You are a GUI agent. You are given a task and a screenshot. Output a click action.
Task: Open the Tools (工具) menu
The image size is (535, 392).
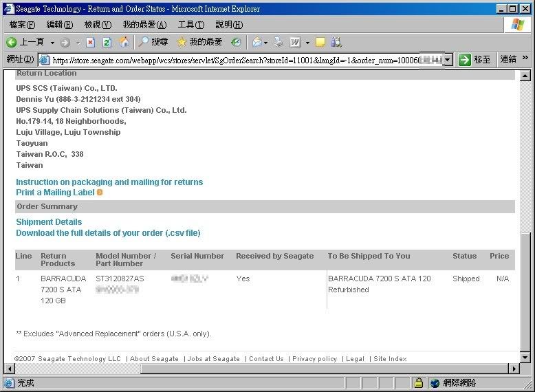pos(191,25)
